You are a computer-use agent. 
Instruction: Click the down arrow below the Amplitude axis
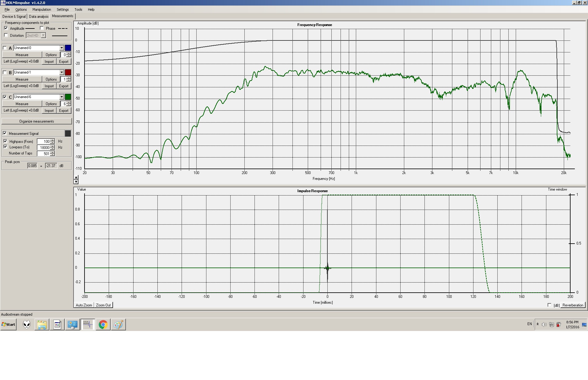click(76, 182)
